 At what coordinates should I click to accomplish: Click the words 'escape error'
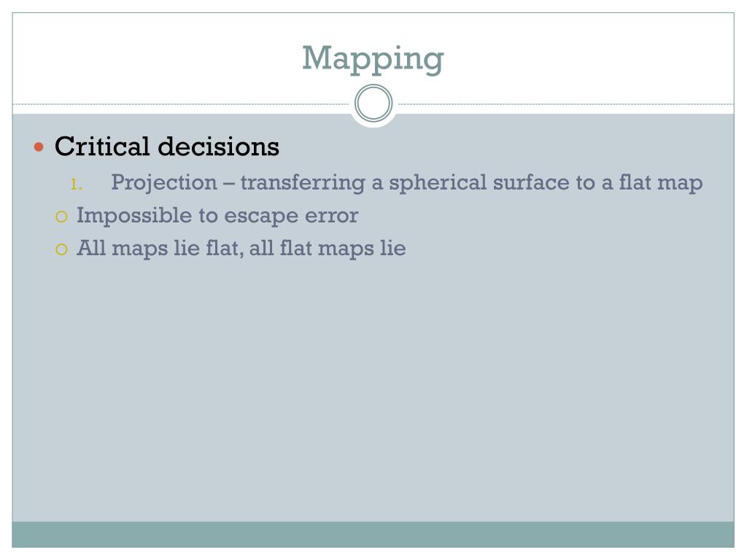tap(291, 216)
